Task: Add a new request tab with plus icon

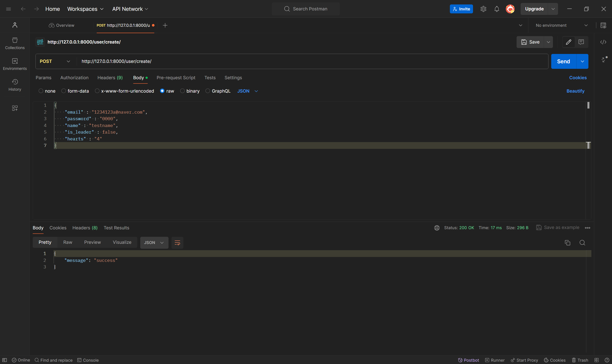Action: pyautogui.click(x=165, y=25)
